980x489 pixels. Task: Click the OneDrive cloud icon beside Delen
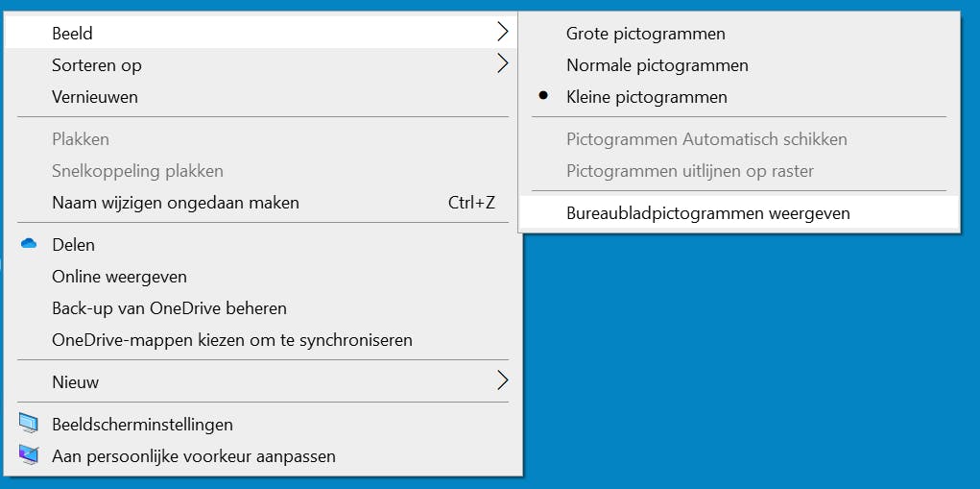pyautogui.click(x=29, y=244)
